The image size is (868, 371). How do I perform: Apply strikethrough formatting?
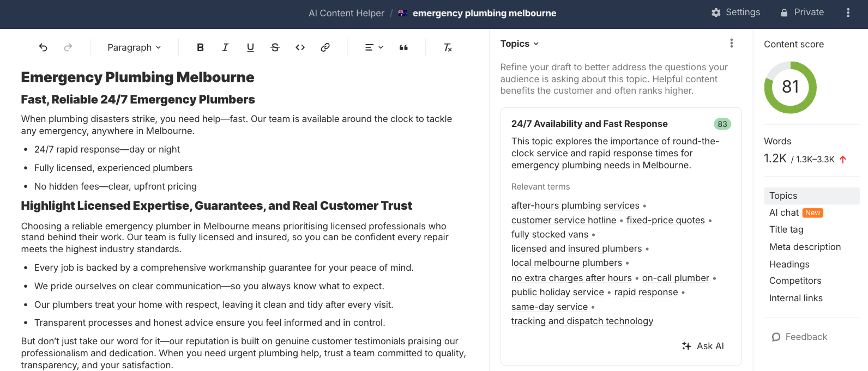tap(275, 47)
